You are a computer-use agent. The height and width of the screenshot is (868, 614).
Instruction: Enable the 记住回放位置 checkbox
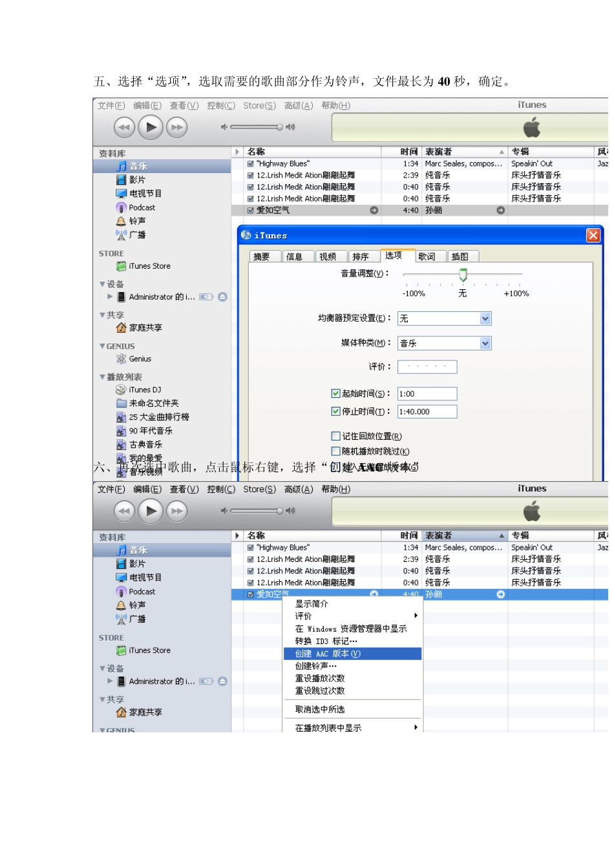335,436
